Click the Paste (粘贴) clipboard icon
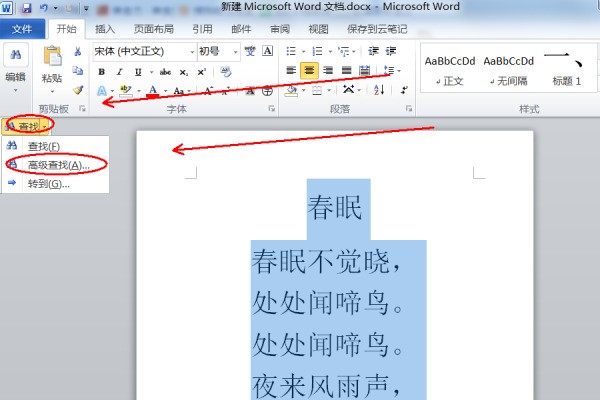Viewport: 600px width, 400px height. tap(53, 61)
